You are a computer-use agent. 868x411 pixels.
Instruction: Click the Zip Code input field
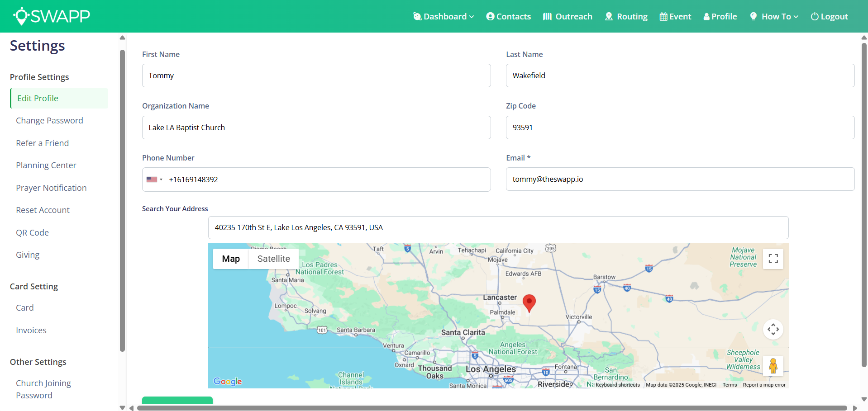(680, 128)
